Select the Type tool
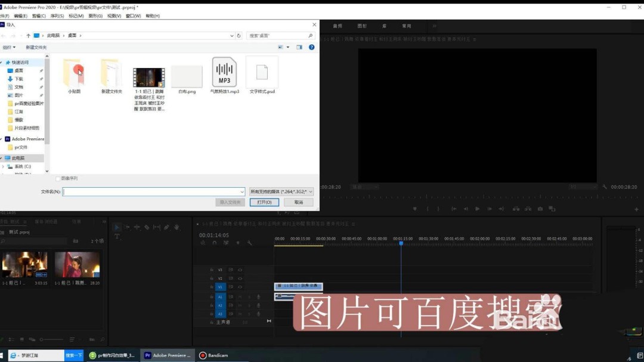Screen dimensions: 644x362 pyautogui.click(x=117, y=236)
